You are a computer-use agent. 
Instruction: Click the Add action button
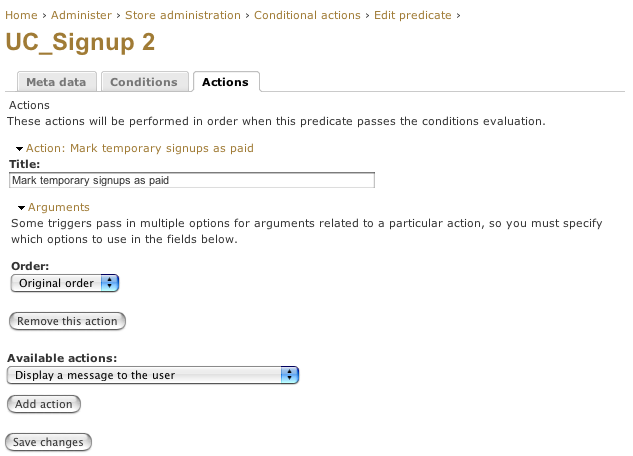44,404
